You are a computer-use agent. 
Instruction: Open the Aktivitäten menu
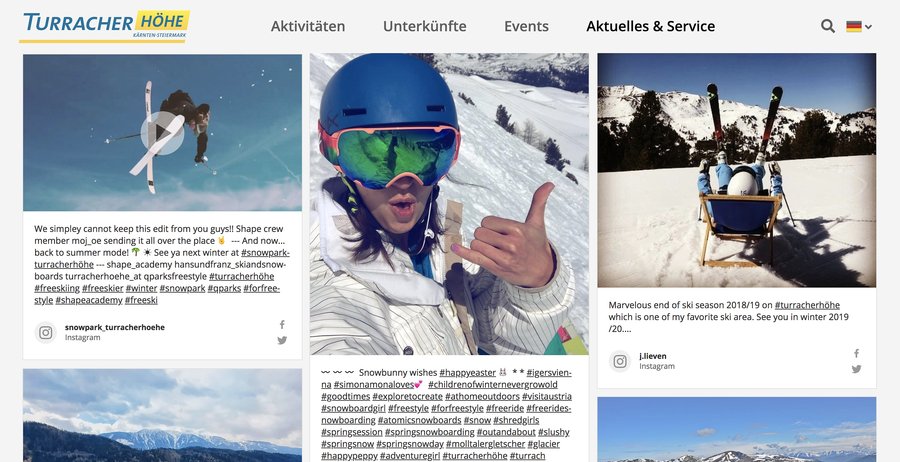point(308,26)
